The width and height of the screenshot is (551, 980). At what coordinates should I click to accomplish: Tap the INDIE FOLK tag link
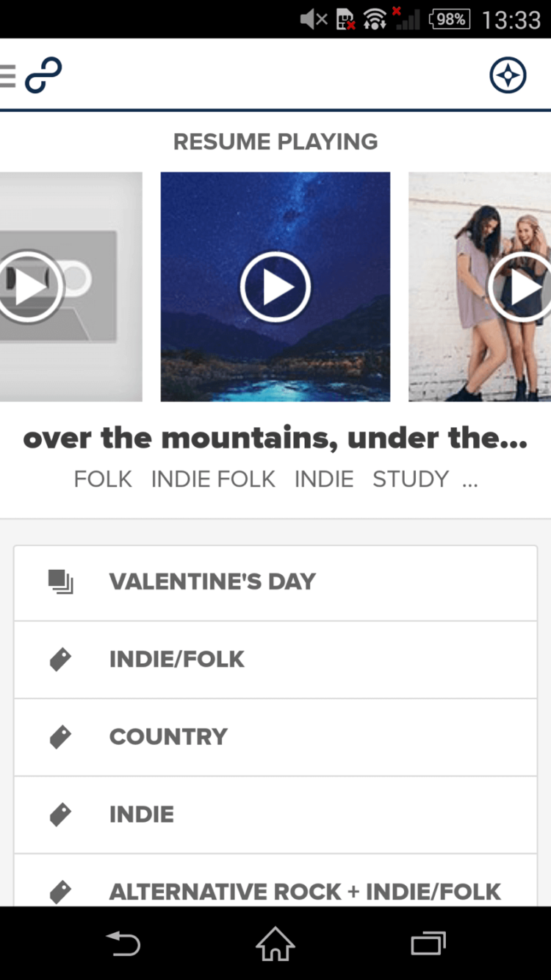(x=213, y=479)
